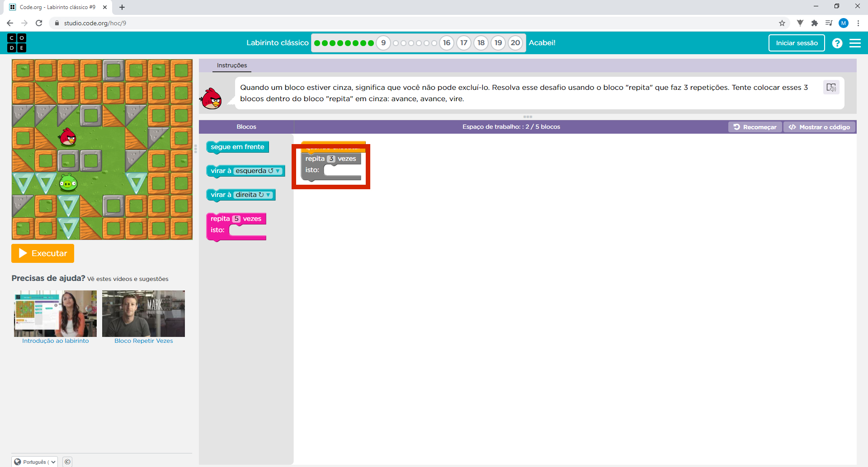Click the Chrome profile avatar M
The image size is (868, 467).
click(x=844, y=23)
